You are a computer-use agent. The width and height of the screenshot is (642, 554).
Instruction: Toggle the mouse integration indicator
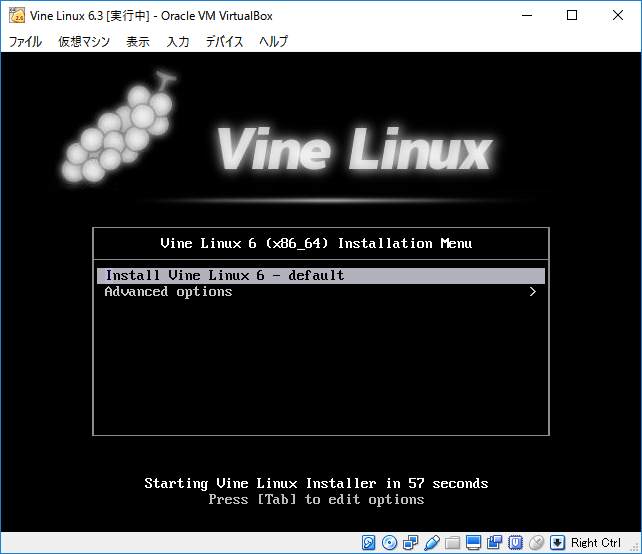(536, 543)
